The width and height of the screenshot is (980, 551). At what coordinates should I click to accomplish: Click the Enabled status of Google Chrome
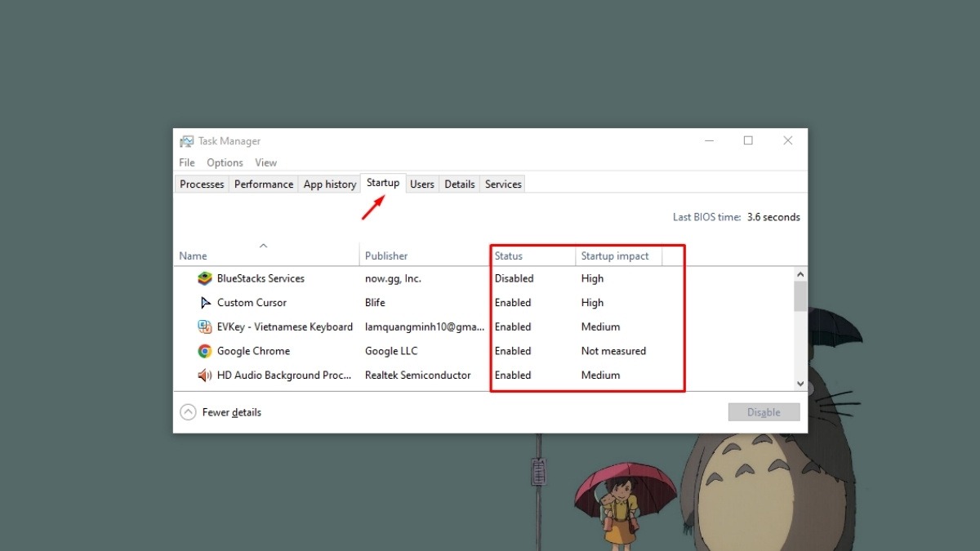tap(513, 351)
